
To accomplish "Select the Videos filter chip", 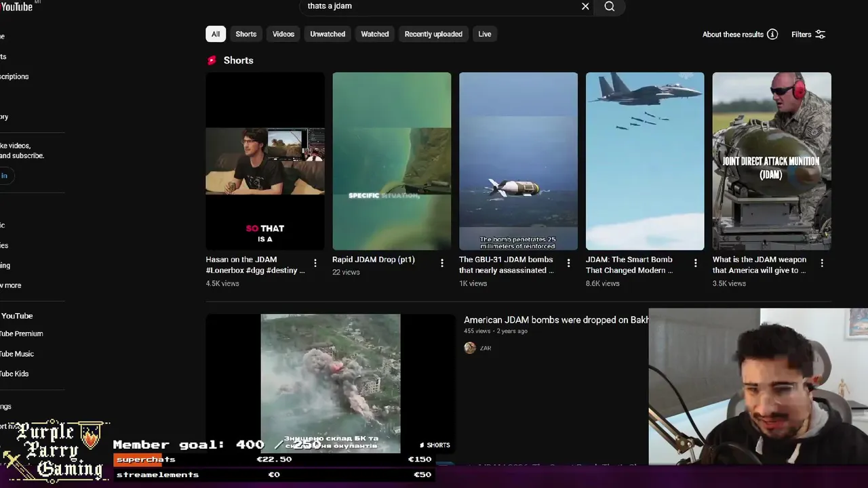I will click(283, 34).
